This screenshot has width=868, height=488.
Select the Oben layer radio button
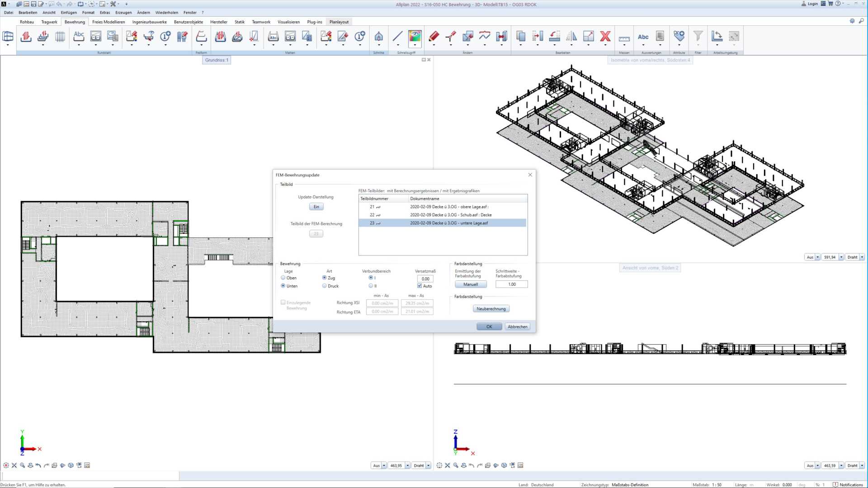[283, 278]
